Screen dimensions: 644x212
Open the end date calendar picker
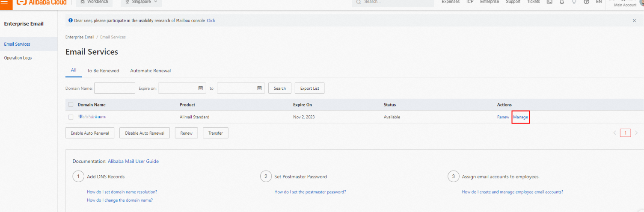(x=259, y=88)
